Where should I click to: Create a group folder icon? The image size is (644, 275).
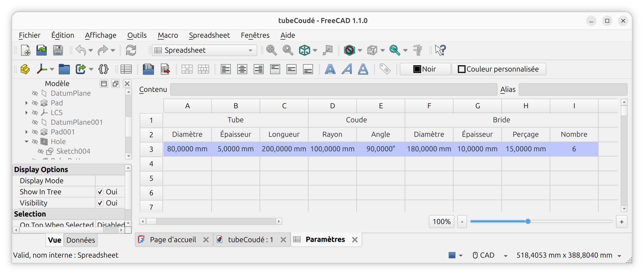[64, 69]
